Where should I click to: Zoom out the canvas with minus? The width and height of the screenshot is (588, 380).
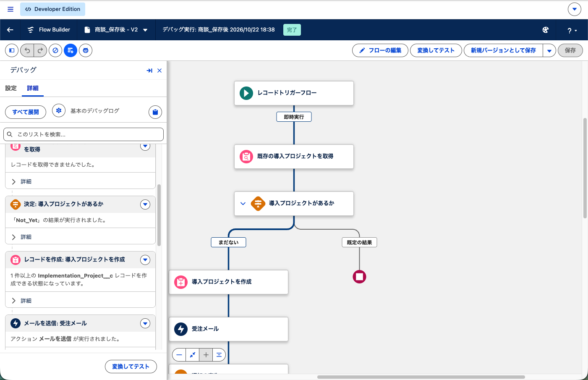pos(179,355)
